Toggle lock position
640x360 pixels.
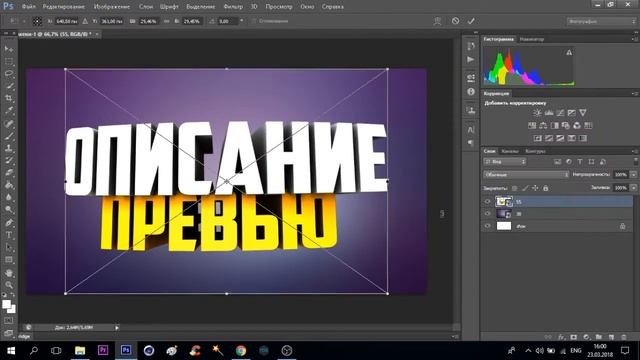click(x=535, y=188)
